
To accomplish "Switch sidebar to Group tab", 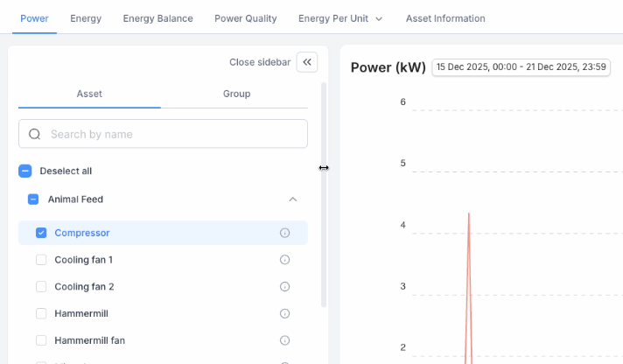I will click(236, 94).
